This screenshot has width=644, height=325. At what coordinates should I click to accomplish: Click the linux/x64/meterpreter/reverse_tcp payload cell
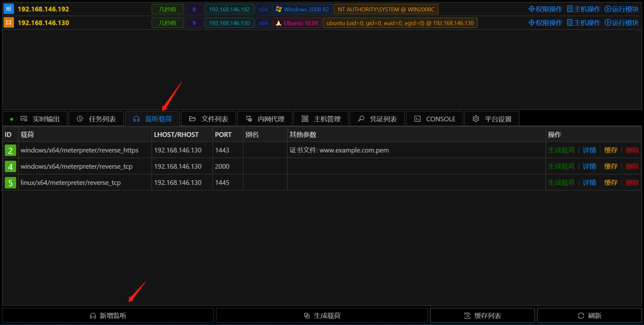click(85, 183)
